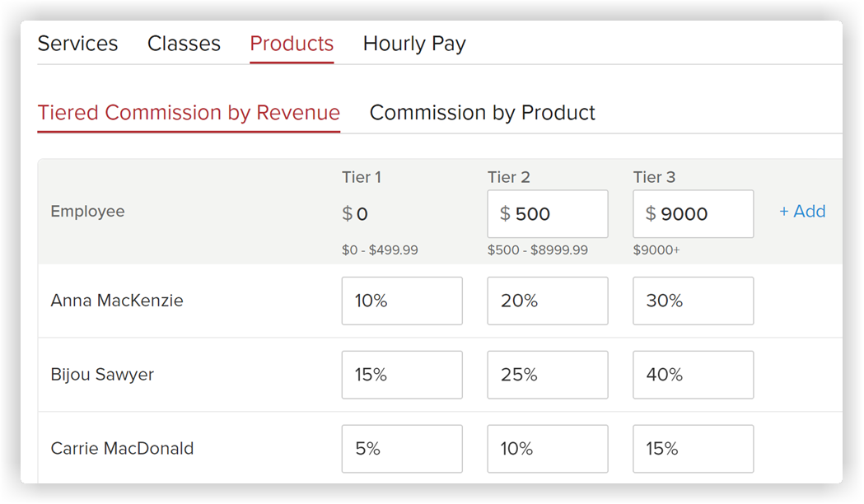This screenshot has width=864, height=504.
Task: Switch to the Services tab
Action: tap(77, 44)
